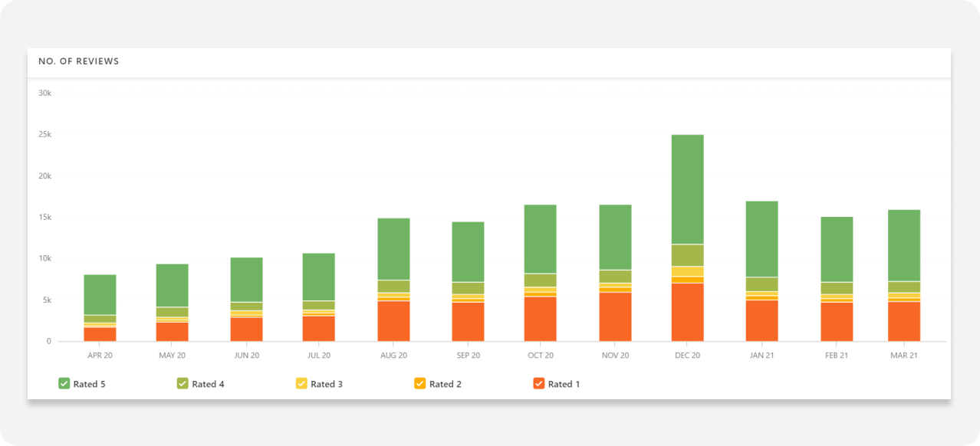980x446 pixels.
Task: Click the MAY 20 Rated 1 orange segment
Action: pos(172,332)
